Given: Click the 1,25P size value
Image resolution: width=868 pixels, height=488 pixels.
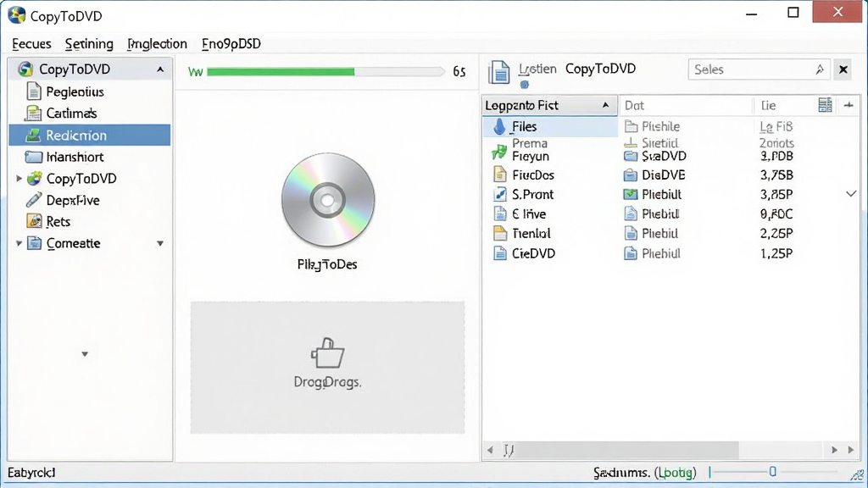Looking at the screenshot, I should point(776,253).
